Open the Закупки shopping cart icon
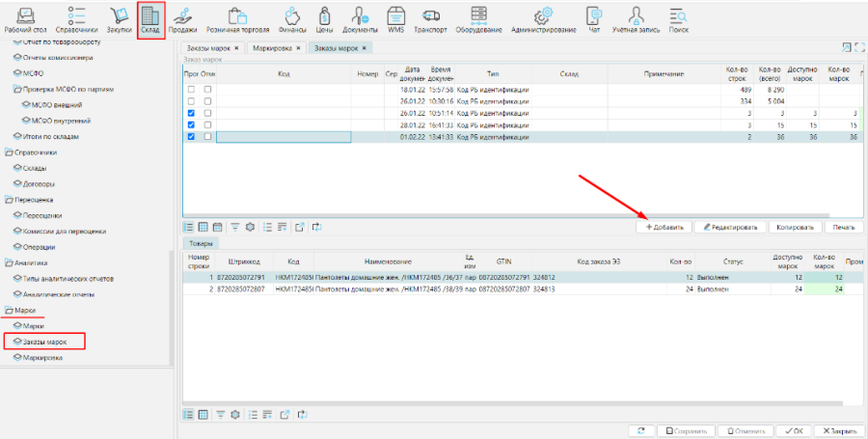 pyautogui.click(x=119, y=18)
